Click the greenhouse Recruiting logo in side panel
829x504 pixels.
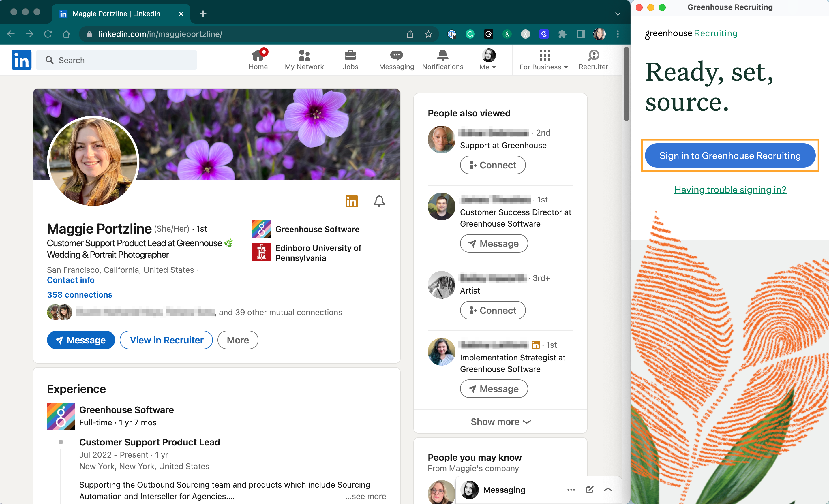[691, 34]
